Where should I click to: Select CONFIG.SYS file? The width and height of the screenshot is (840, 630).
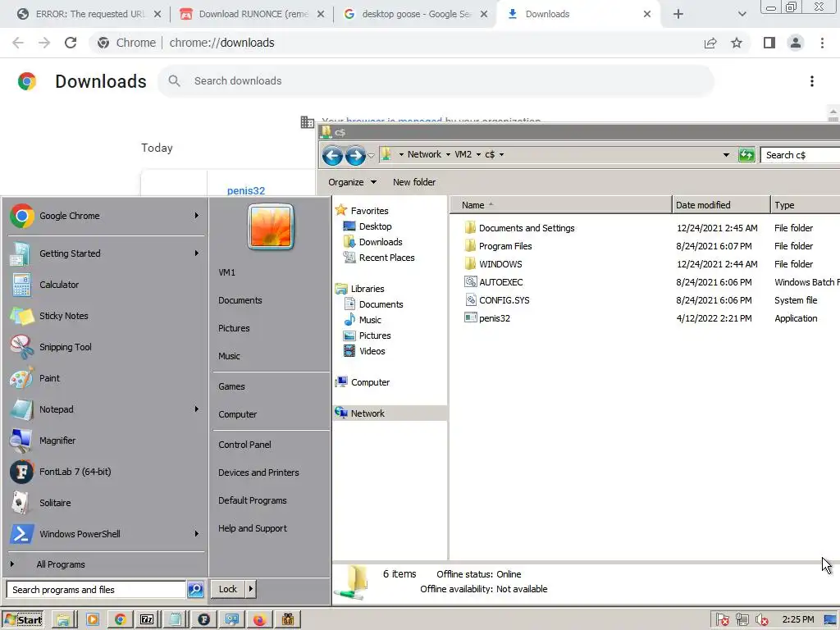504,300
